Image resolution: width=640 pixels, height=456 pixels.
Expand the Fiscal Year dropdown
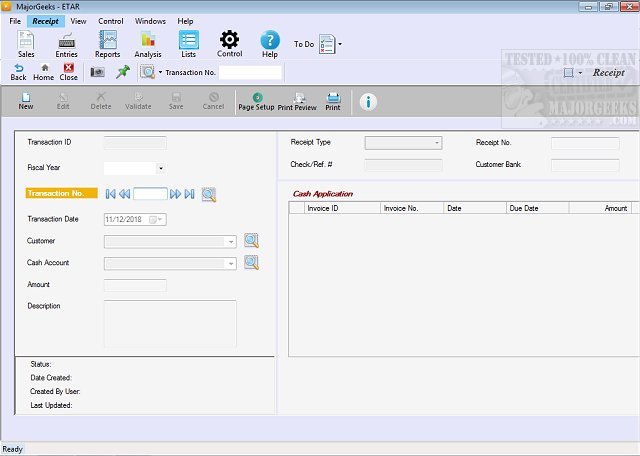point(160,168)
